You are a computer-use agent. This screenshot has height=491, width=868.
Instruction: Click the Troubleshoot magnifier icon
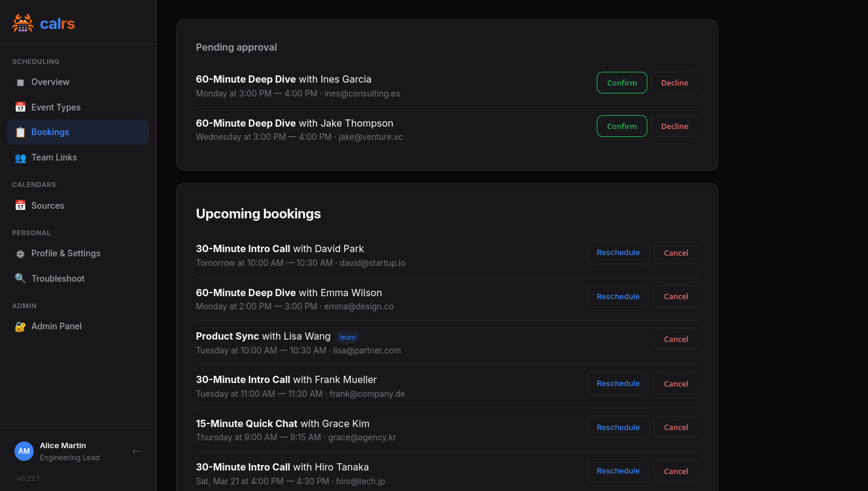tap(20, 279)
